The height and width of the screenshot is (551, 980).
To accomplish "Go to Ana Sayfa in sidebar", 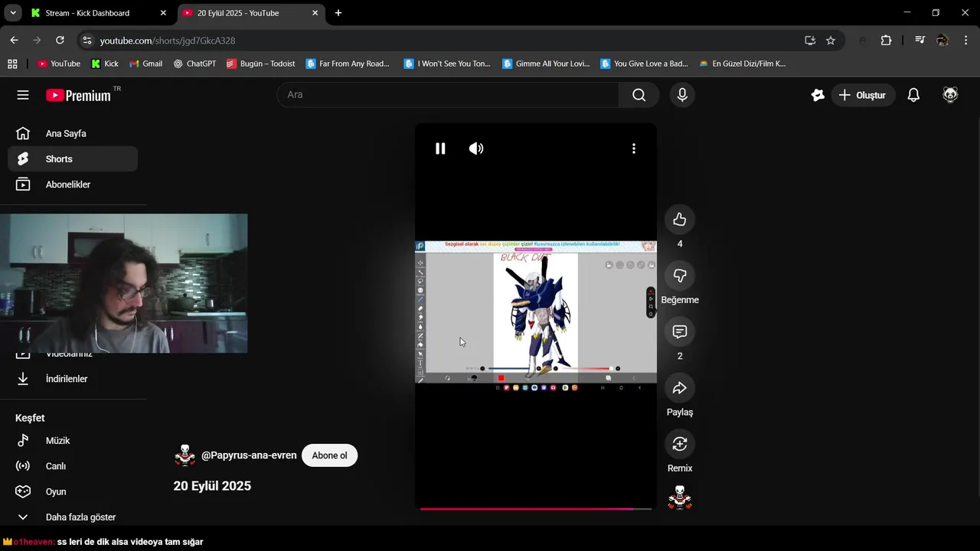I will pyautogui.click(x=73, y=133).
